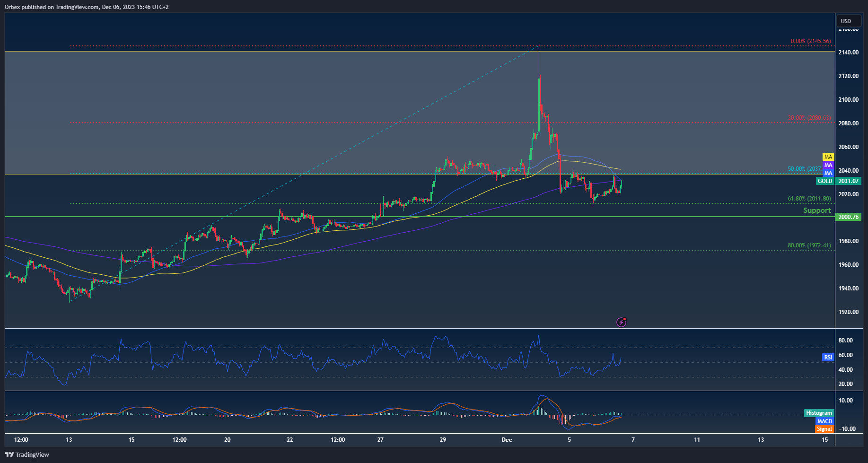This screenshot has height=463, width=868.
Task: Click the Dec marker on time axis
Action: pyautogui.click(x=507, y=440)
